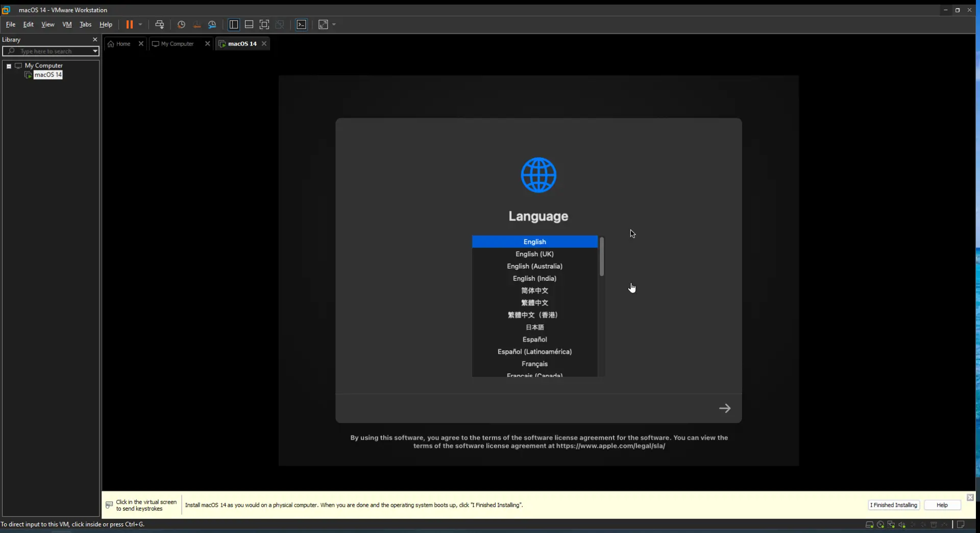Choose Français language
The height and width of the screenshot is (533, 980).
click(534, 364)
